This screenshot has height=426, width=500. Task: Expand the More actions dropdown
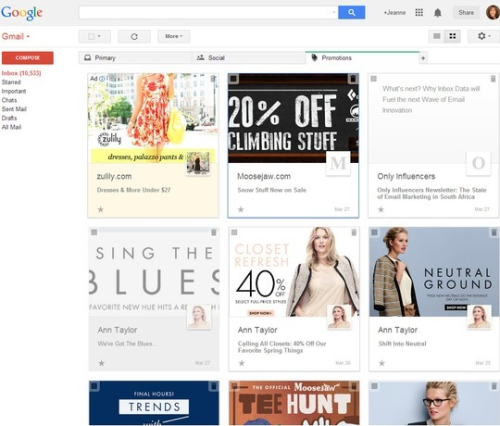coord(174,36)
